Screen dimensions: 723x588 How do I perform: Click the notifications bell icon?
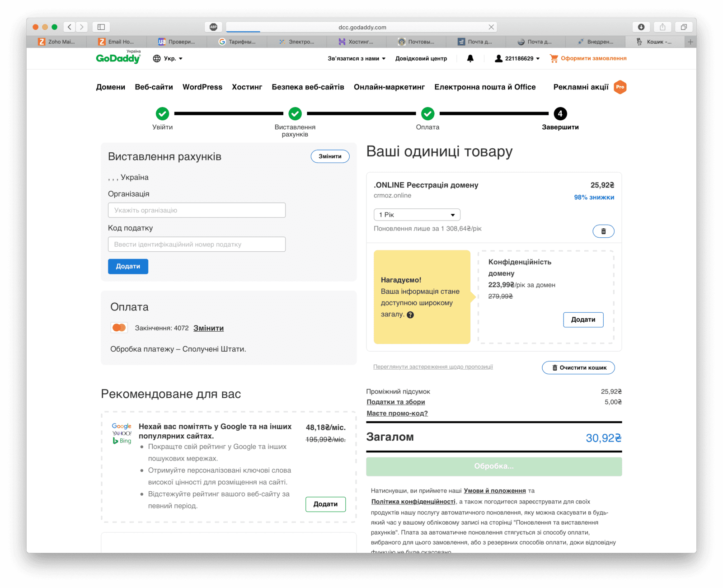click(x=470, y=58)
